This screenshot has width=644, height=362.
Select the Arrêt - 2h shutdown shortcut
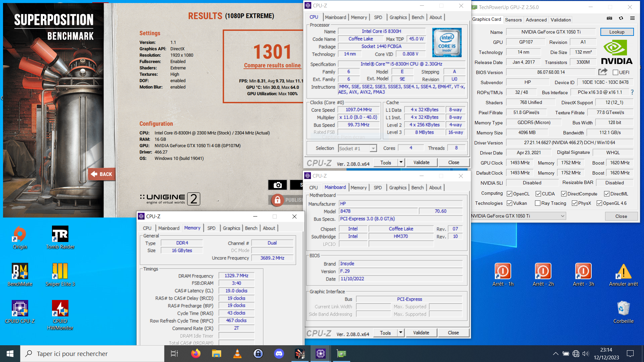pyautogui.click(x=543, y=275)
